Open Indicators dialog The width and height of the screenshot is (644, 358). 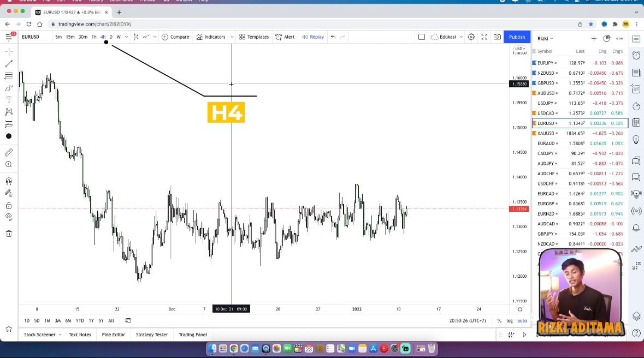point(211,37)
